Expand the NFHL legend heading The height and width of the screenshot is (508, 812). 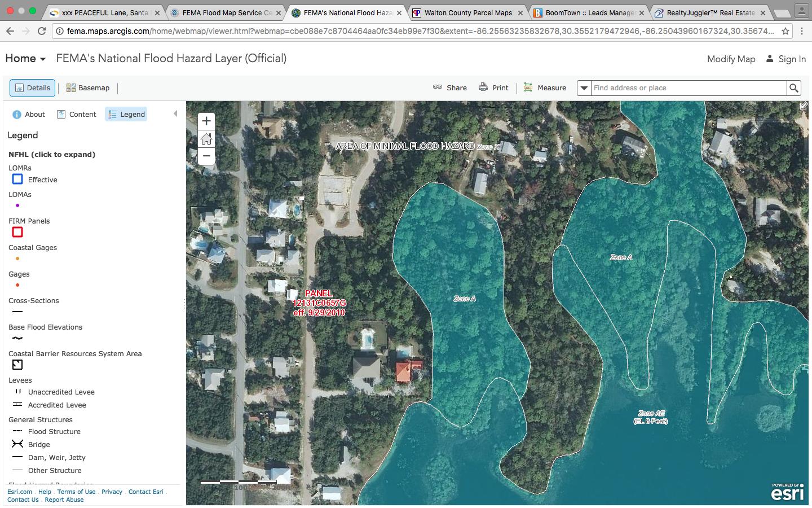tap(52, 154)
